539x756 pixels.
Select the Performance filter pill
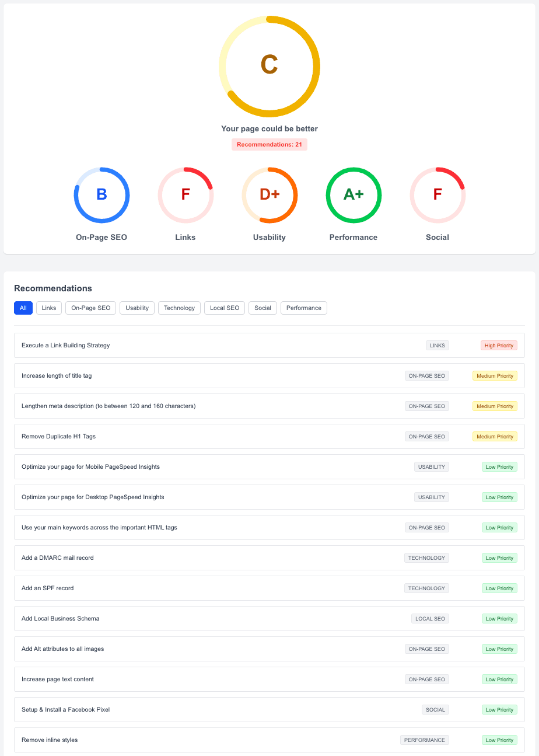[303, 308]
